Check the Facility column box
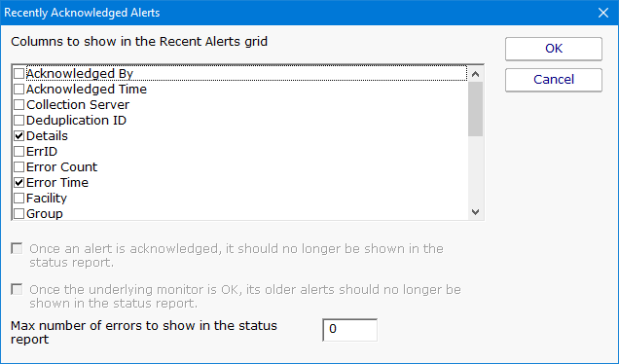 [x=18, y=199]
